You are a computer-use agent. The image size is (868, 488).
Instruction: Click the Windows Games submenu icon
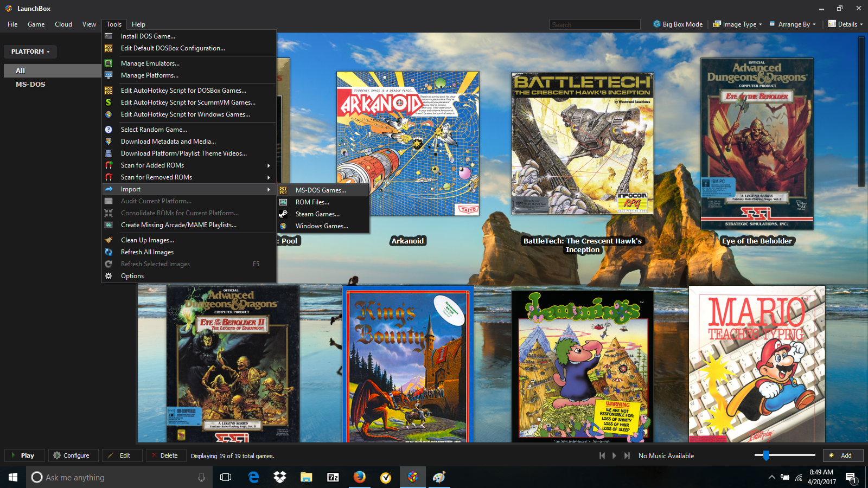pos(283,226)
